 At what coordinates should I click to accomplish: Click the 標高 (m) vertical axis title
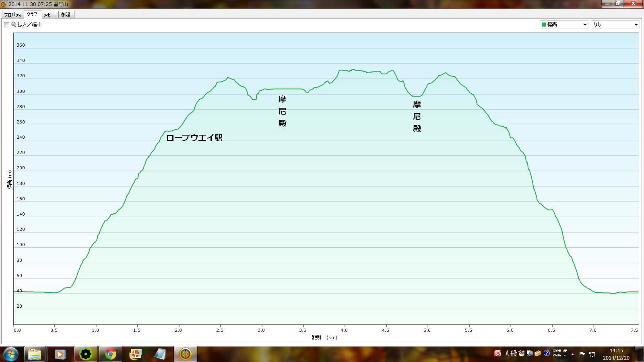point(10,179)
